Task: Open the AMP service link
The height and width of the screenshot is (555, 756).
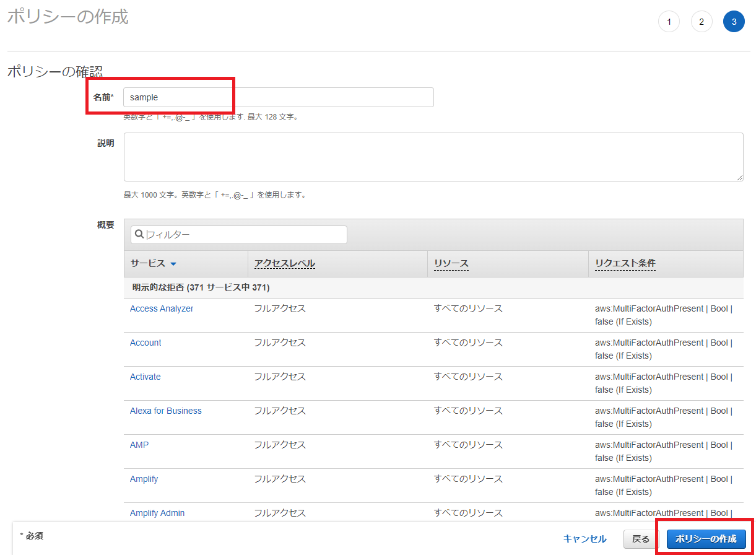Action: [x=139, y=445]
